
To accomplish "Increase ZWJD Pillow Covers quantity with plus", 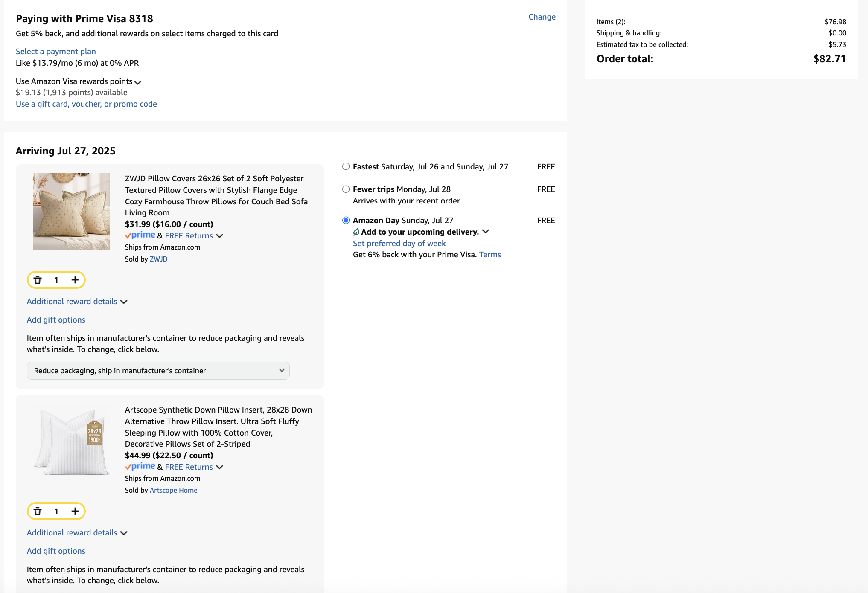I will (x=75, y=280).
